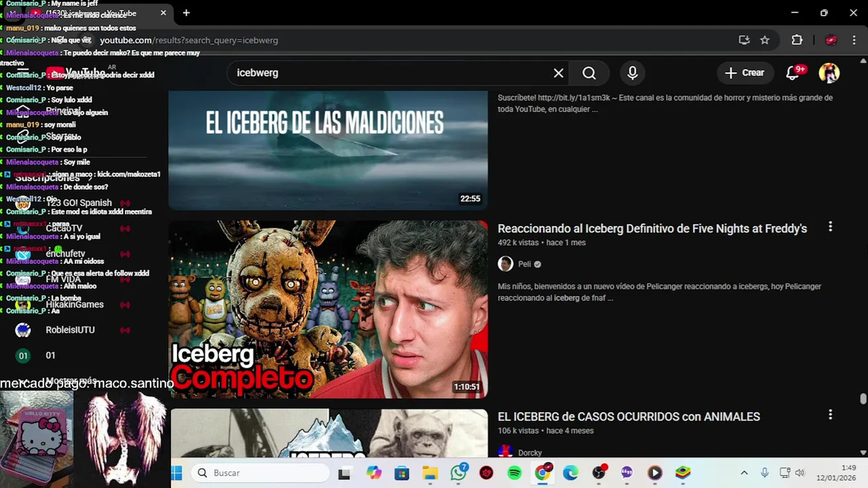Image resolution: width=868 pixels, height=488 pixels.
Task: Click the Windows taskbar Buscar search box
Action: tap(260, 473)
